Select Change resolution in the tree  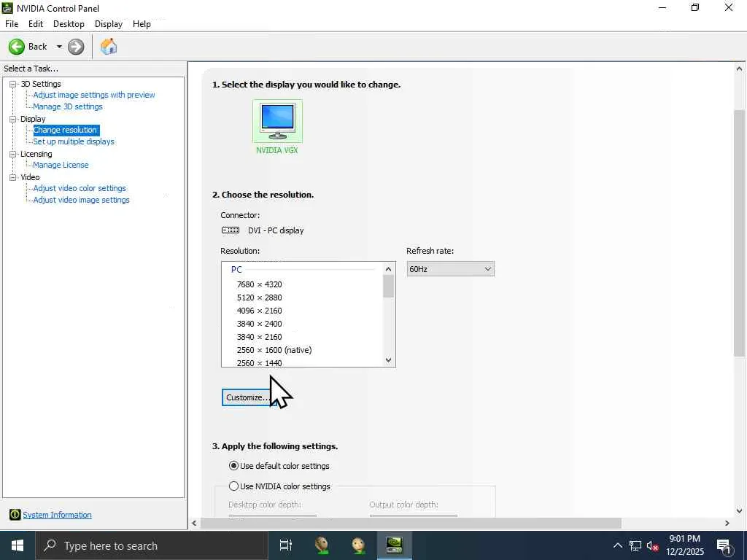65,130
